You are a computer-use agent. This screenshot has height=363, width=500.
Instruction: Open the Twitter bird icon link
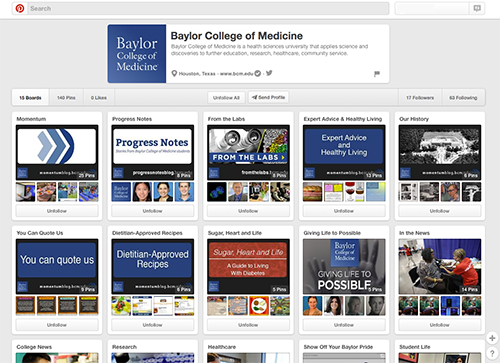pos(269,73)
